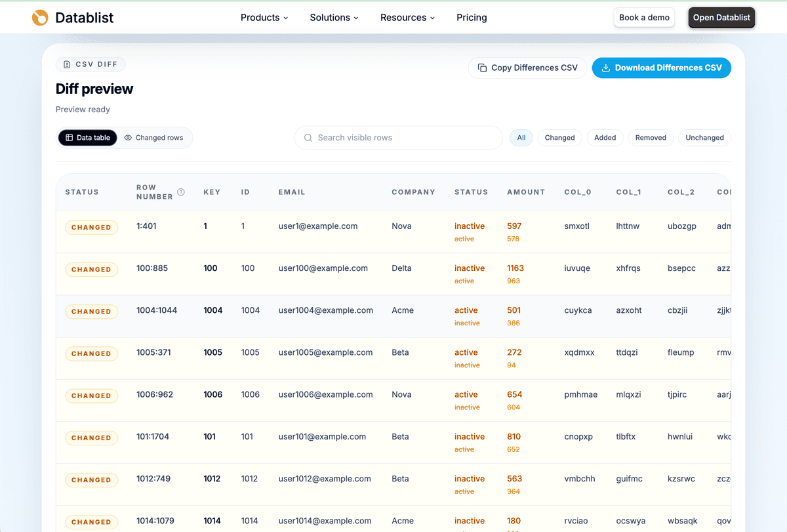Click the CHANGED badge in row 1004:1044
The width and height of the screenshot is (787, 532).
pyautogui.click(x=92, y=312)
